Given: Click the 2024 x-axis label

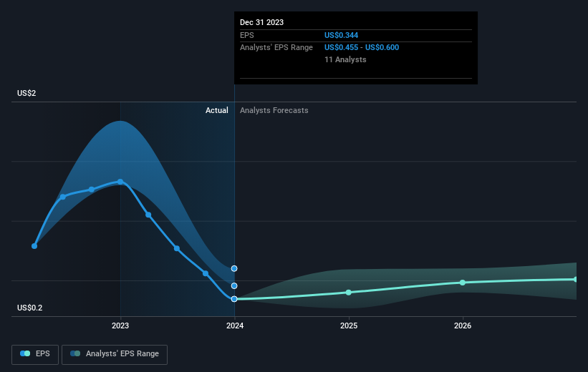Looking at the screenshot, I should [x=235, y=325].
